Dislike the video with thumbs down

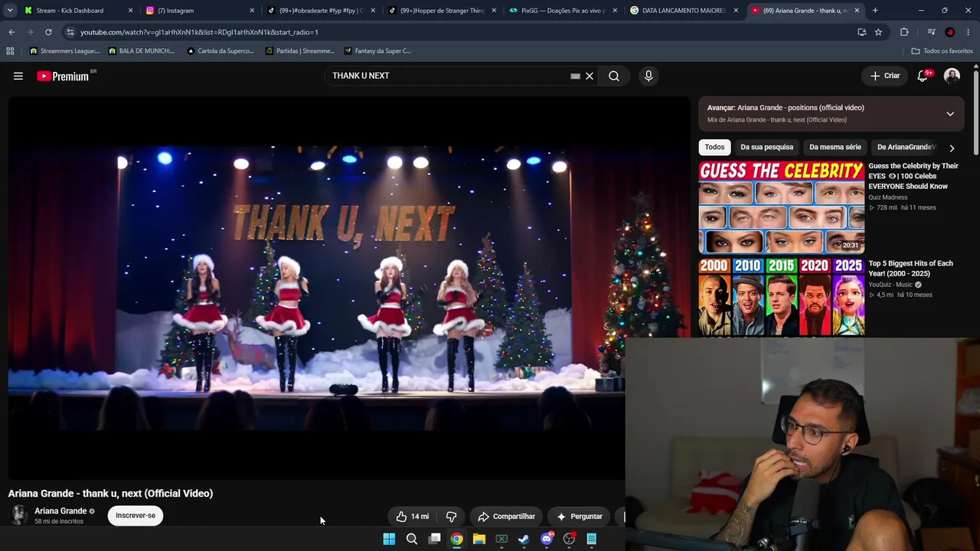[x=451, y=517]
